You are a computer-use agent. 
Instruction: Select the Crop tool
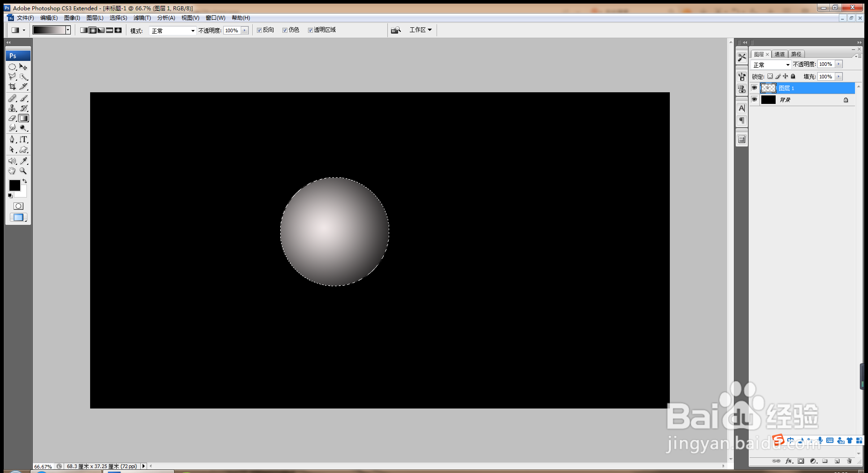(x=12, y=86)
